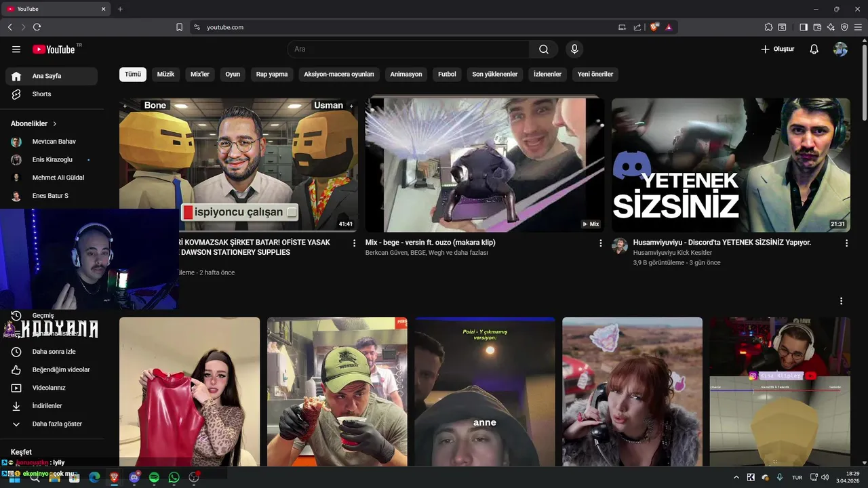868x488 pixels.
Task: Open the YETENEK SİZSİNİZ video thumbnail
Action: [730, 165]
